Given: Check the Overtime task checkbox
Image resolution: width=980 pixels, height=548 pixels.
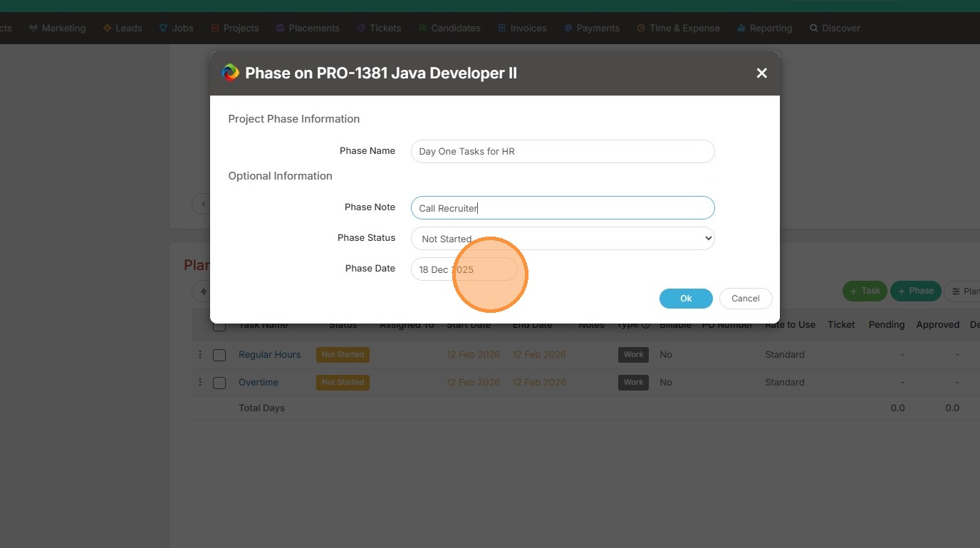Looking at the screenshot, I should [x=219, y=383].
